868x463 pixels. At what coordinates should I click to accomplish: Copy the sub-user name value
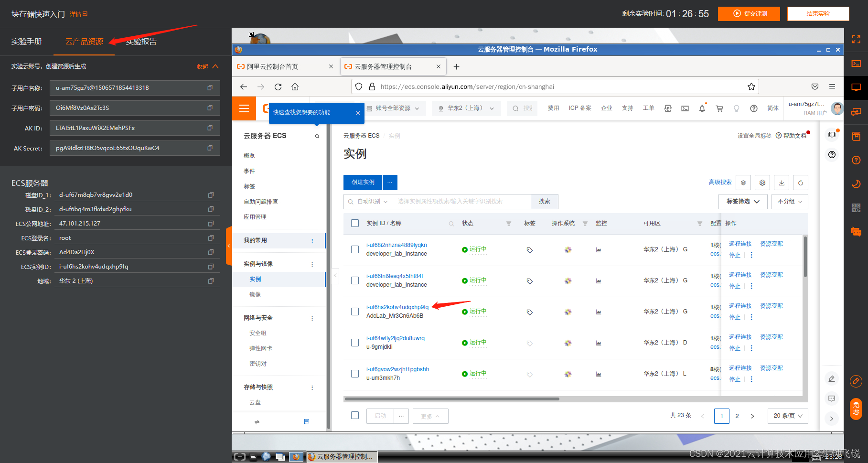click(x=210, y=88)
